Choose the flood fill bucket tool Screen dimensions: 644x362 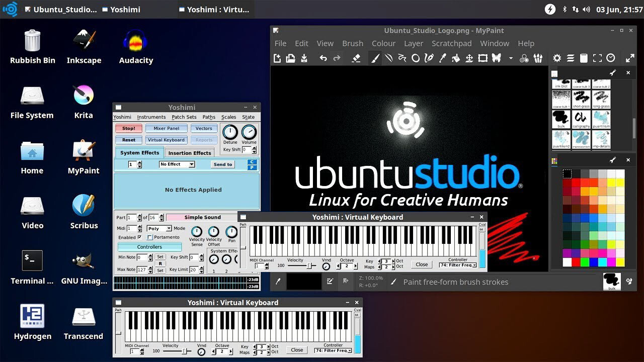[456, 58]
